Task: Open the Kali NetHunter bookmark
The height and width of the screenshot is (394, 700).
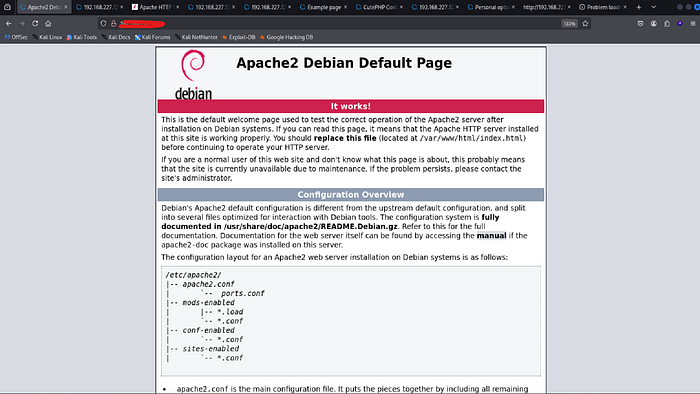Action: 196,37
